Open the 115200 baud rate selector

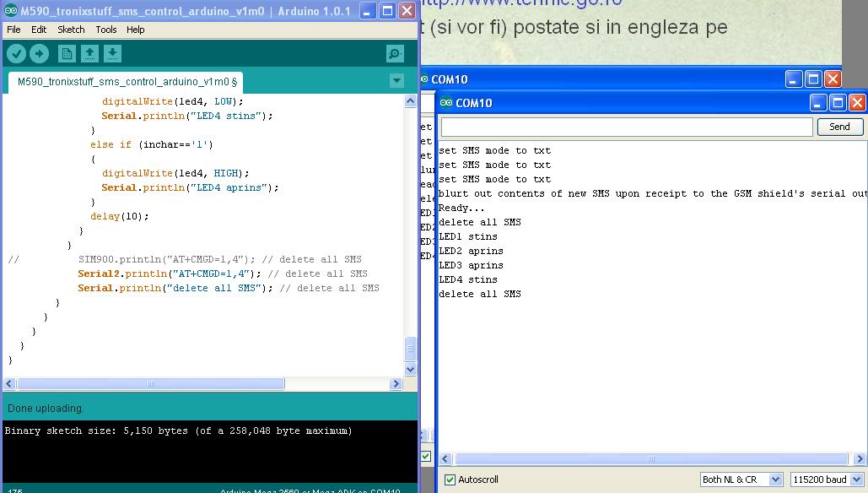coord(826,479)
